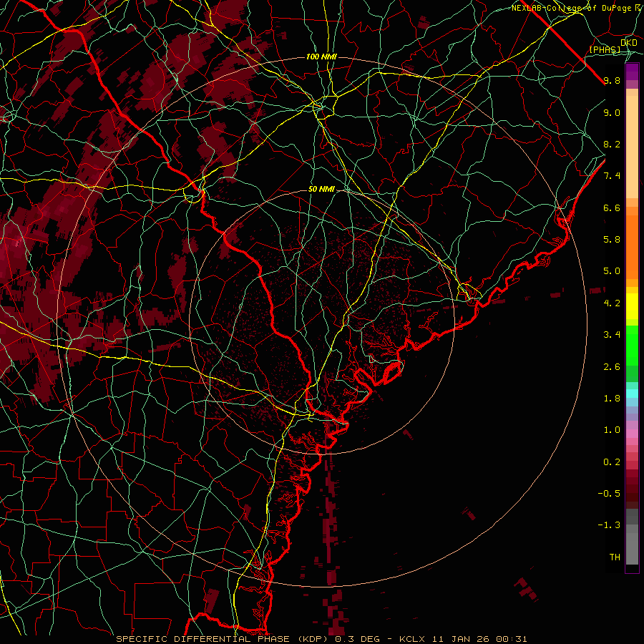Click the DKD label above the color bar
This screenshot has width=644, height=644.
[629, 43]
